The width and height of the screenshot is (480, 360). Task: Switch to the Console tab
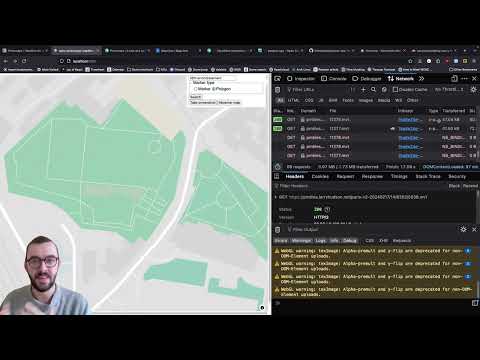pos(334,79)
